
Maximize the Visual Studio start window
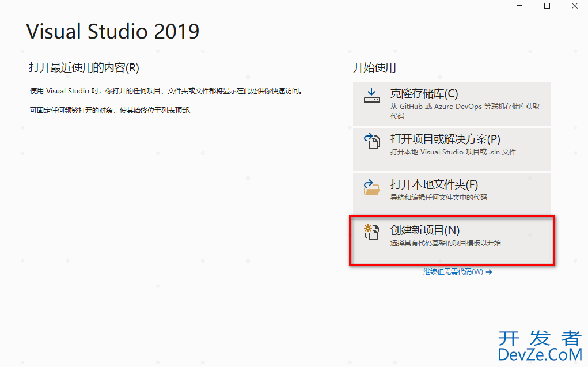[x=547, y=6]
